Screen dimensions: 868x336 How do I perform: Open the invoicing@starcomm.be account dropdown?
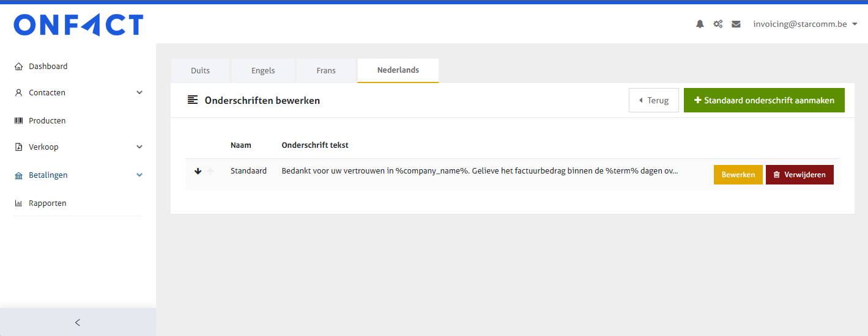[805, 24]
